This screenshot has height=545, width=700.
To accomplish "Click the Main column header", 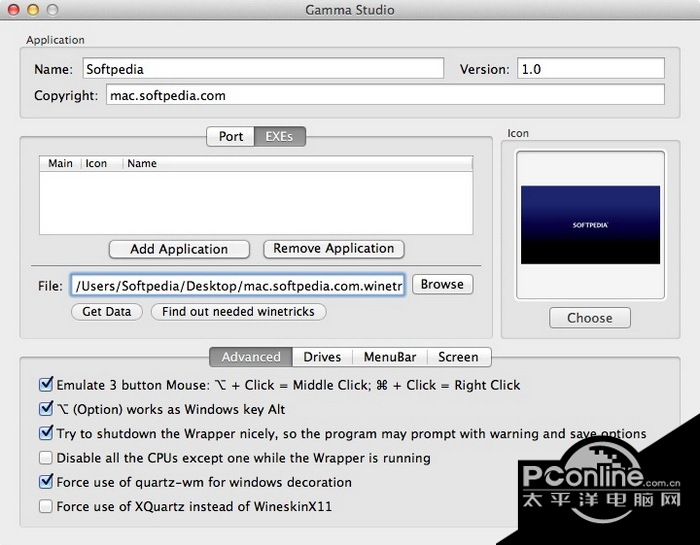I will pyautogui.click(x=60, y=163).
